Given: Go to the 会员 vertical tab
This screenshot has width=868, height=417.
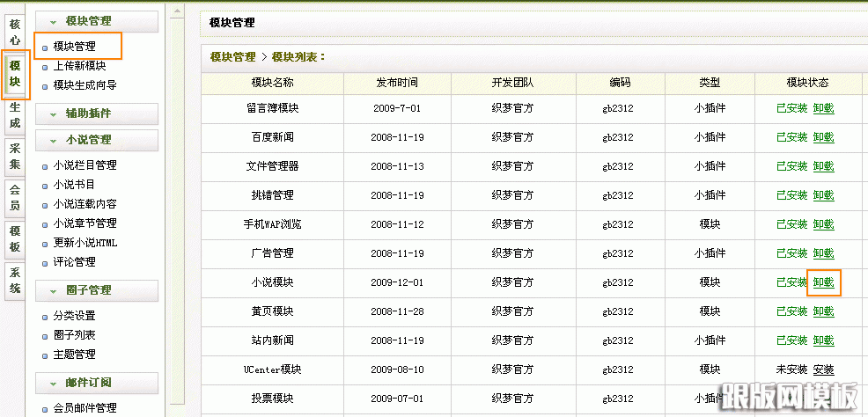Looking at the screenshot, I should click(x=16, y=198).
